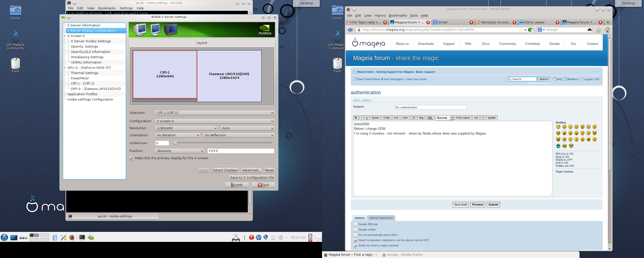Viewport: 644px width, 258px height.
Task: Open the Resolution 1280x960 dropdown
Action: (186, 128)
